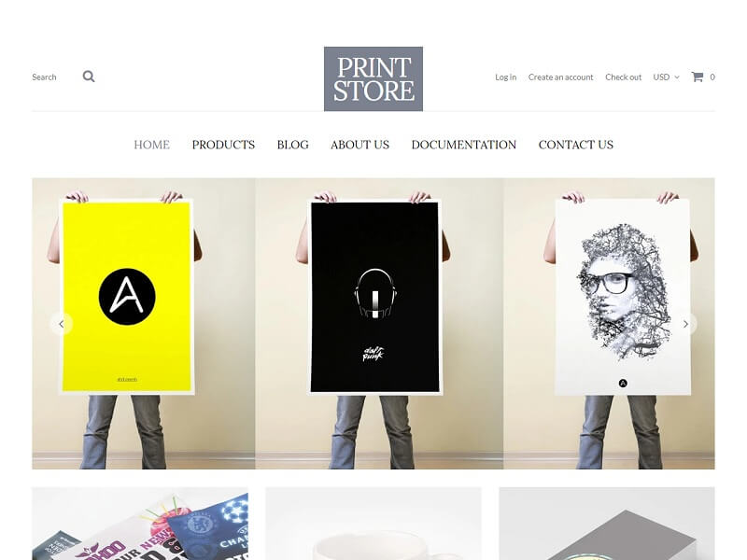Image resolution: width=747 pixels, height=560 pixels.
Task: Navigate to Contact Us
Action: pos(576,145)
